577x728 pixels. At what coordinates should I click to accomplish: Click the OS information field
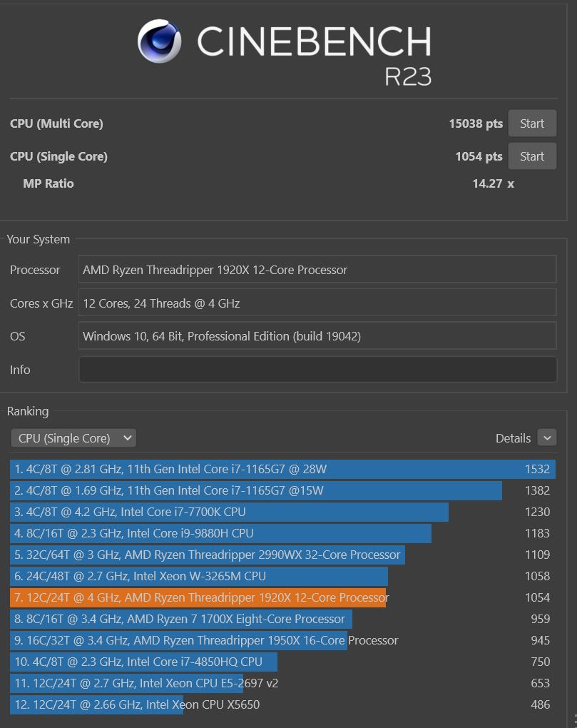[x=317, y=336]
